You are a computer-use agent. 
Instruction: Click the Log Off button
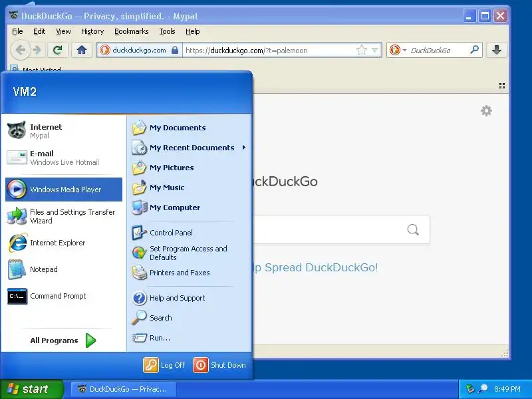164,365
